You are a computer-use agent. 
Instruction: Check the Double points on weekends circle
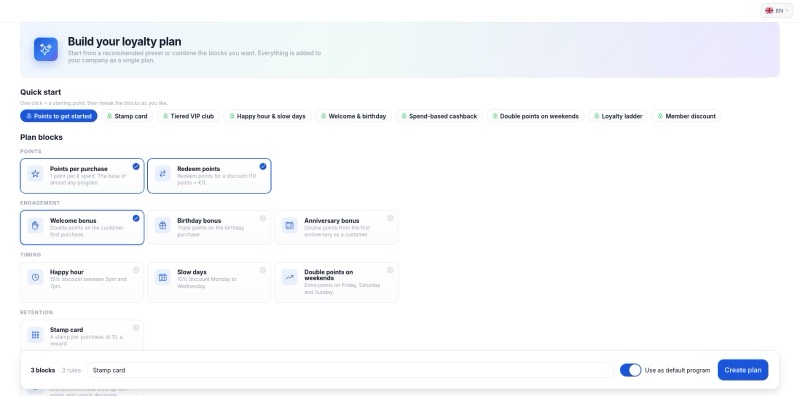[x=390, y=270]
